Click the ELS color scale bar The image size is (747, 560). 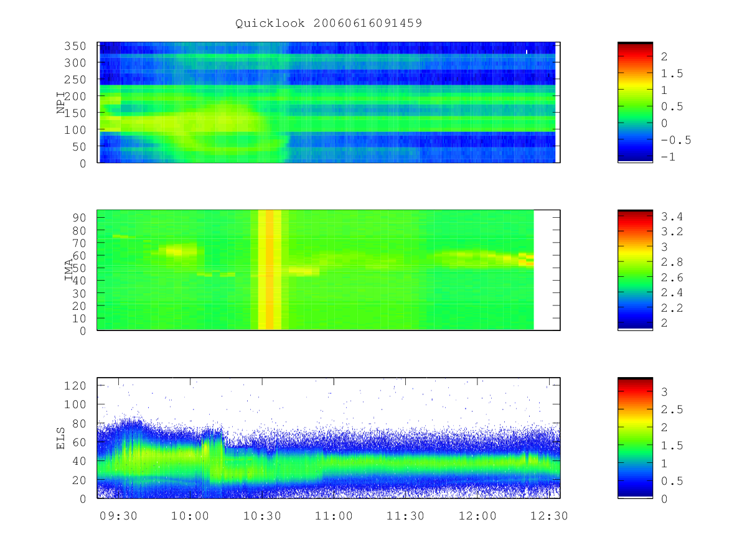coord(635,437)
